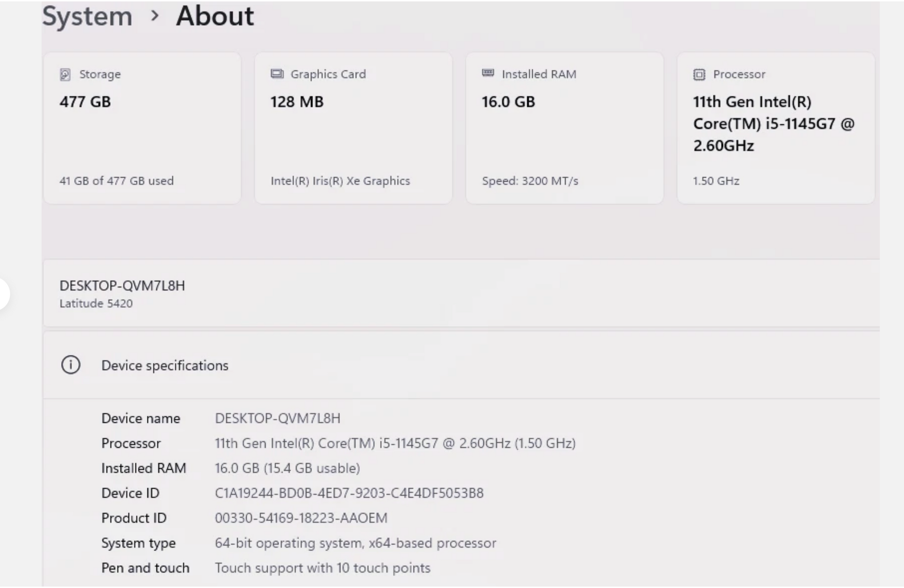Viewport: 904px width, 588px height.
Task: Click the Intel Iris Xe Graphics label
Action: [x=340, y=181]
